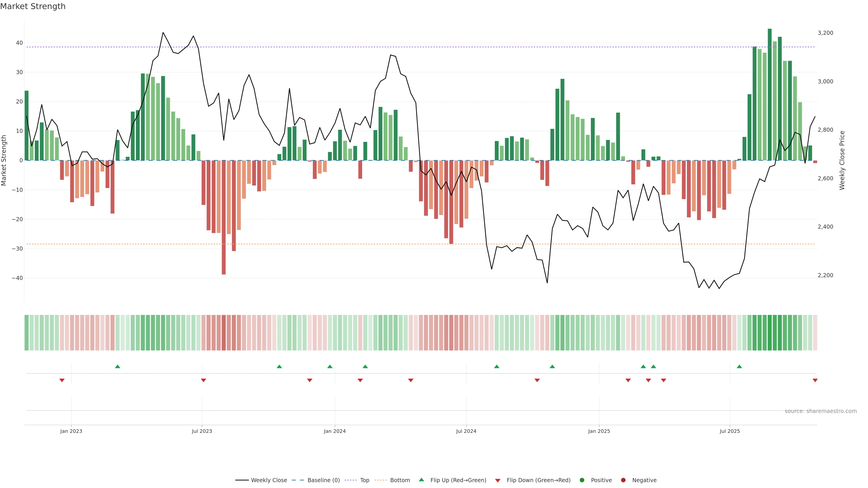Click the Flip Down red triangle legend icon
The width and height of the screenshot is (868, 488).
[498, 480]
